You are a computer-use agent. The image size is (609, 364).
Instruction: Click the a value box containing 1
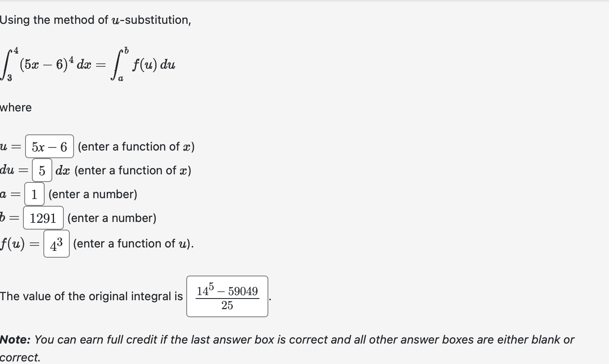pyautogui.click(x=34, y=194)
